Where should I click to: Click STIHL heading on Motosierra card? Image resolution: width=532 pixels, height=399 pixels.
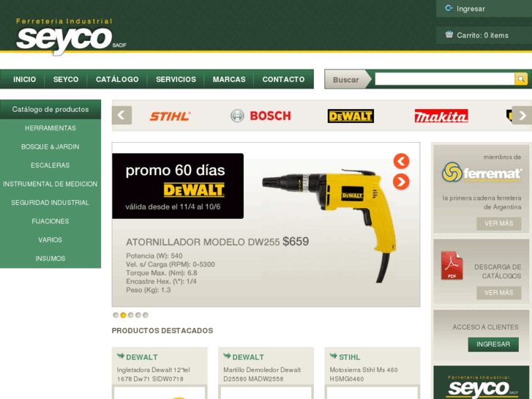350,357
